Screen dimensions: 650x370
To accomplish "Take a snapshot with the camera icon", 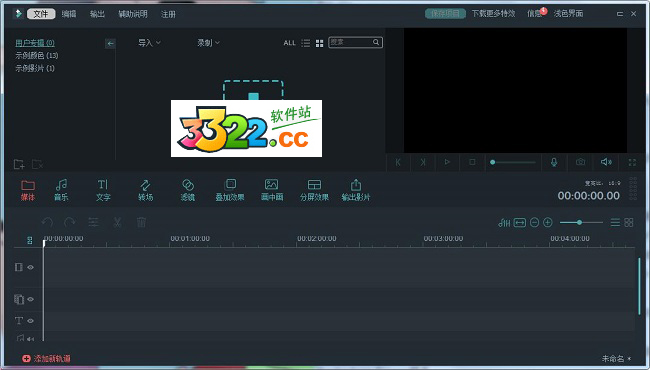I will (x=580, y=162).
